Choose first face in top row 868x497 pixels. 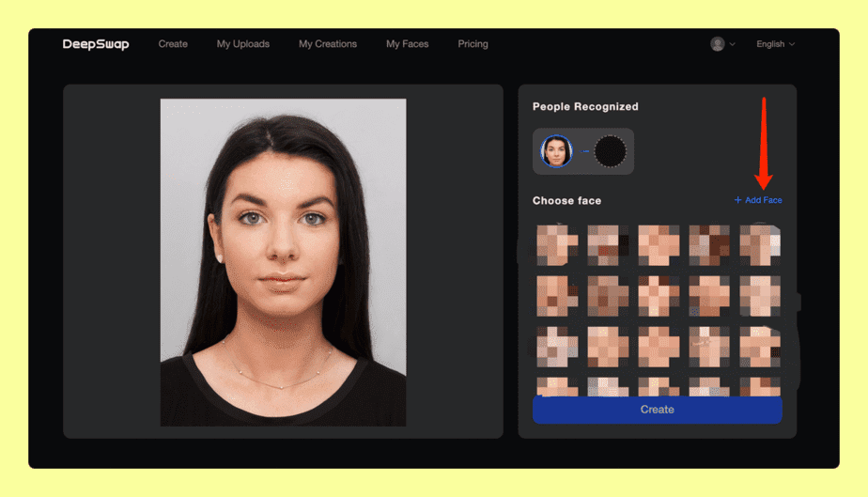(x=557, y=244)
